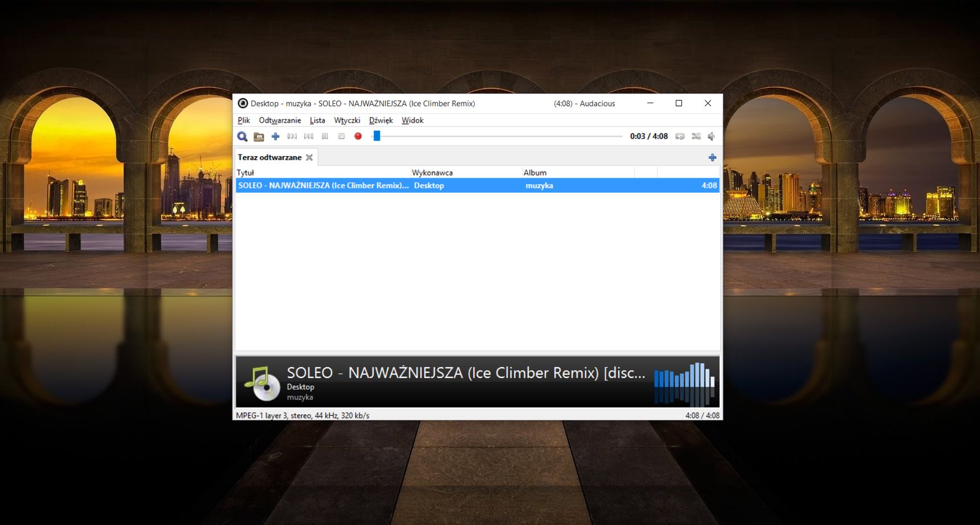This screenshot has height=525, width=980.
Task: Click the open files folder icon
Action: click(259, 136)
